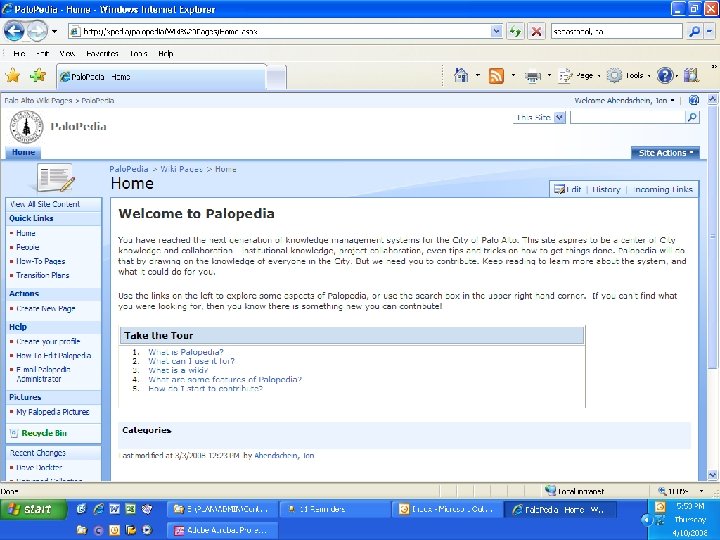Click the Word quick launch icon

pyautogui.click(x=114, y=509)
